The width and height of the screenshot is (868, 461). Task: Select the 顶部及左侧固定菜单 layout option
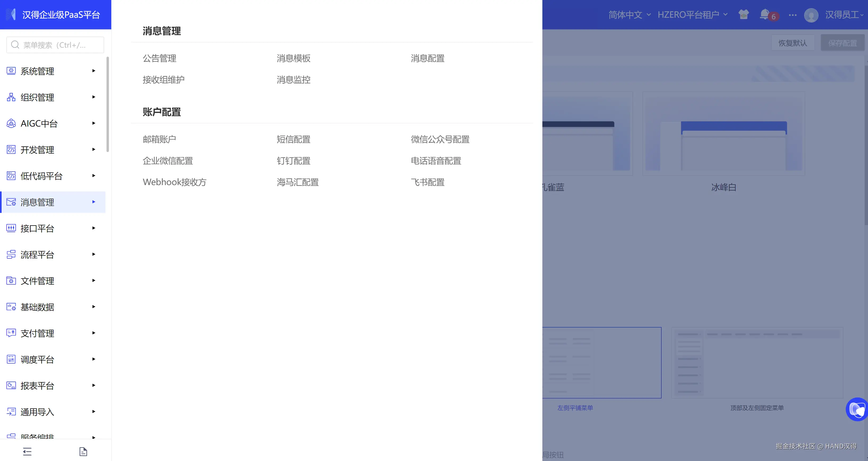[757, 362]
